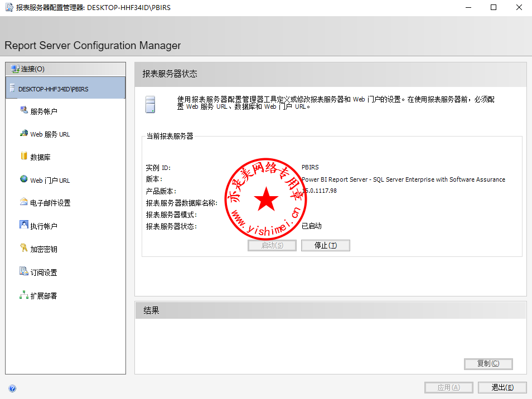The height and width of the screenshot is (399, 532).
Task: Click the 应用(A) apply button
Action: [x=448, y=387]
